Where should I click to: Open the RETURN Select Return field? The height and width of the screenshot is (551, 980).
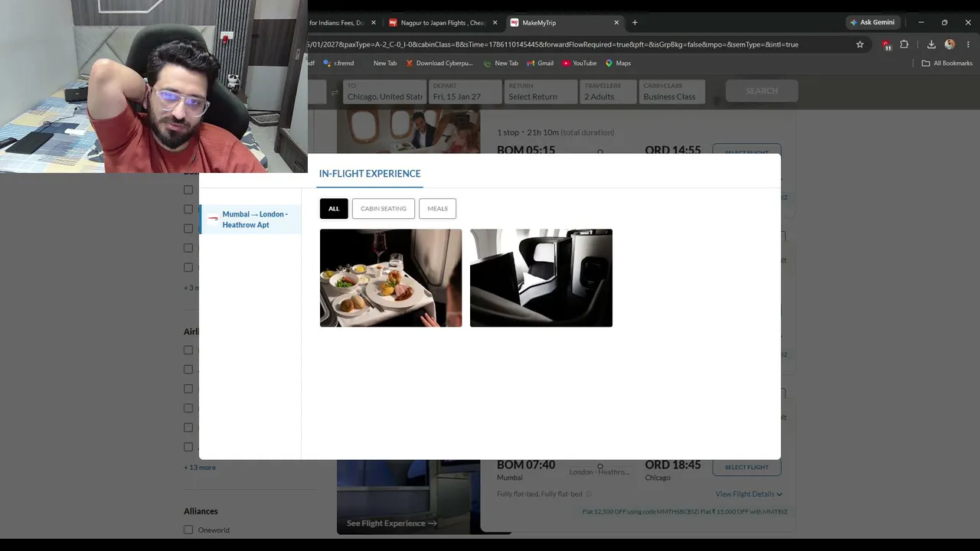541,92
